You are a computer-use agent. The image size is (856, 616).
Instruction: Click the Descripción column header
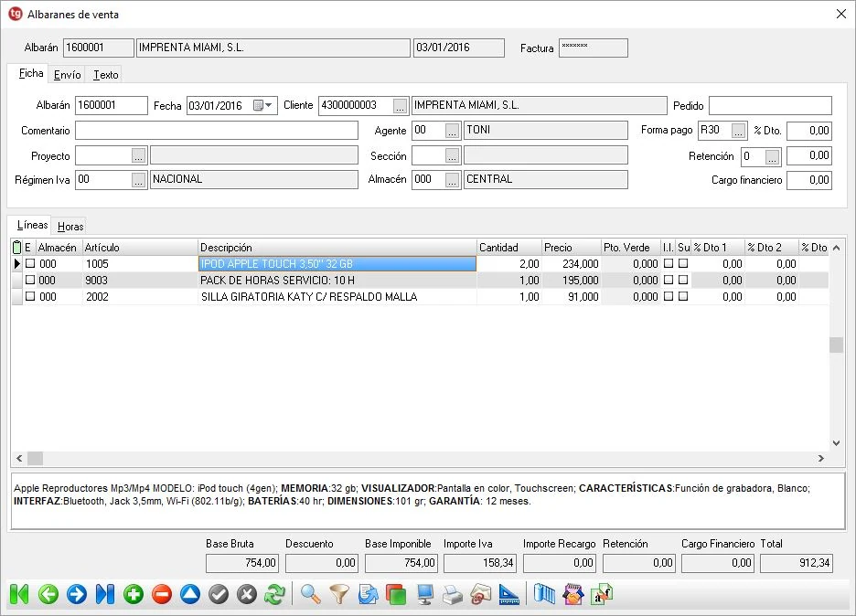pos(337,247)
